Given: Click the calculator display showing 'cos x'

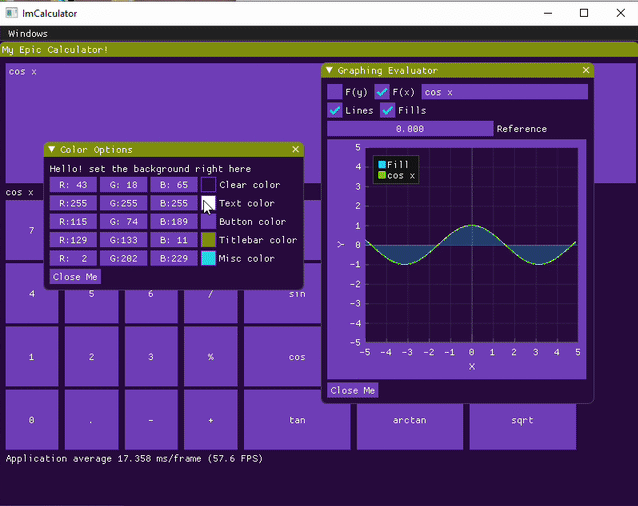Looking at the screenshot, I should (x=163, y=102).
